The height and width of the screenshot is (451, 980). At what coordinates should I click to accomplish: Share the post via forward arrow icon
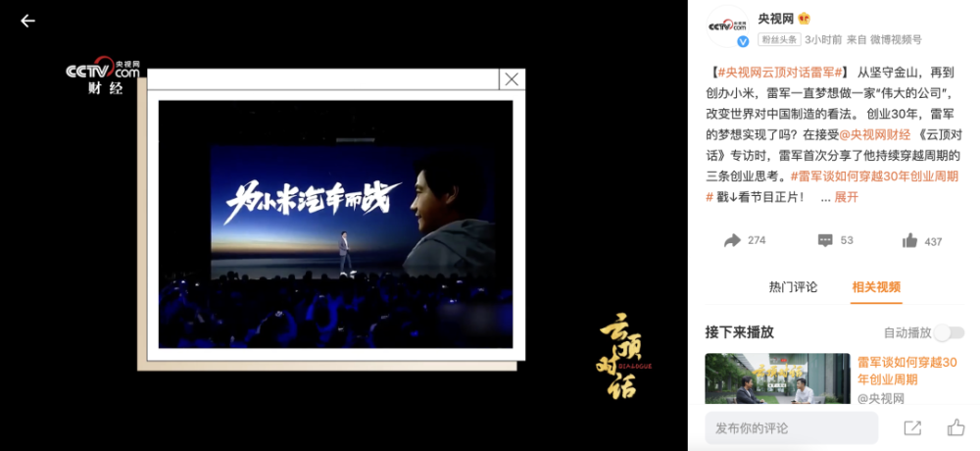[732, 241]
